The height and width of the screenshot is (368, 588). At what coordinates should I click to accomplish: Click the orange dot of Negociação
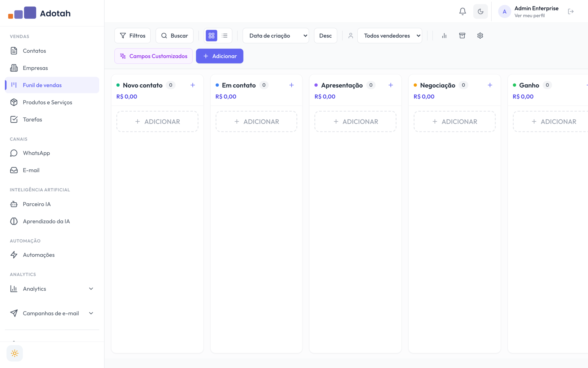(x=415, y=85)
